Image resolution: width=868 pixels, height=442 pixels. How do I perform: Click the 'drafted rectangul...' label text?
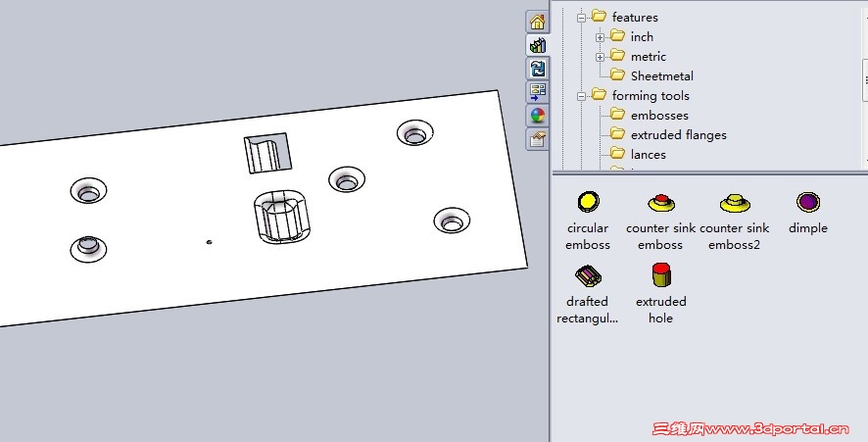[588, 310]
